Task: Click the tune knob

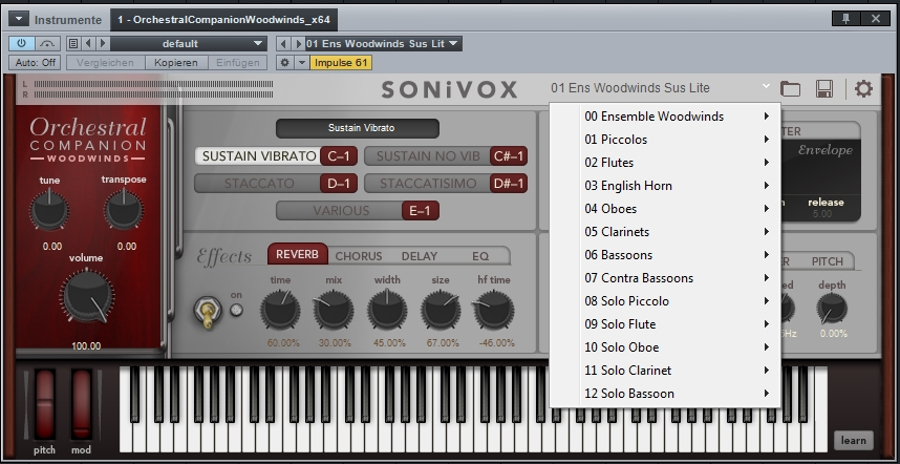Action: point(49,210)
